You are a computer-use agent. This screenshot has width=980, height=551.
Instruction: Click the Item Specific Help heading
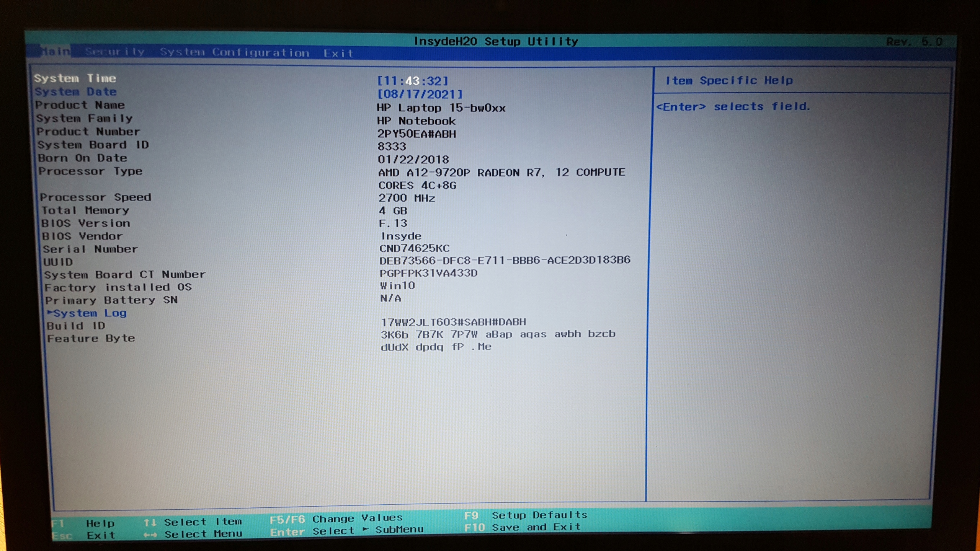tap(729, 80)
